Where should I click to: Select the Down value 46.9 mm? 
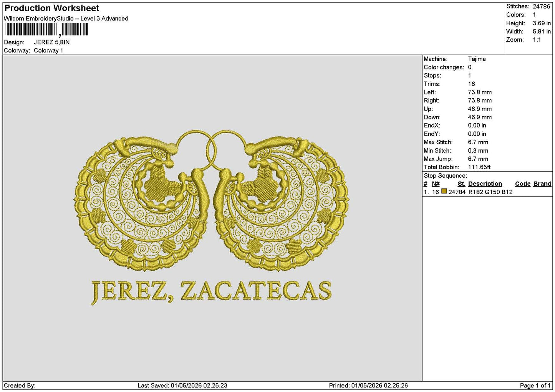(480, 117)
